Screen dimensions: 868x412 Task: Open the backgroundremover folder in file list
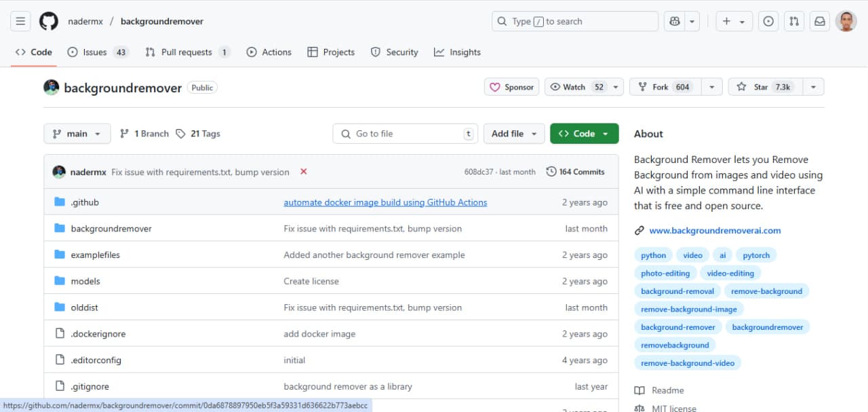point(111,229)
